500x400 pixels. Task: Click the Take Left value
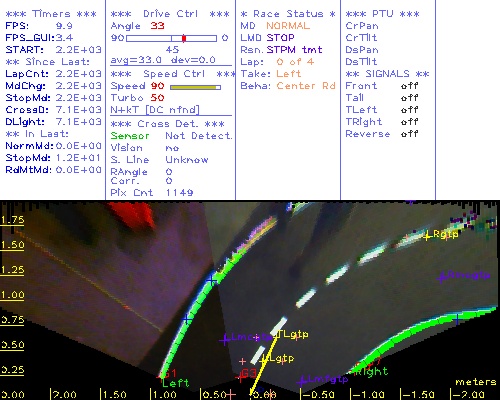(x=289, y=74)
